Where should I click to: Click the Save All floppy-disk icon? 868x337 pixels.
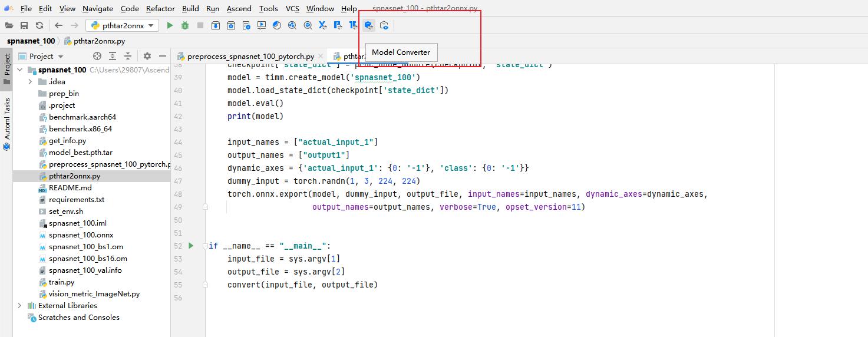(24, 25)
